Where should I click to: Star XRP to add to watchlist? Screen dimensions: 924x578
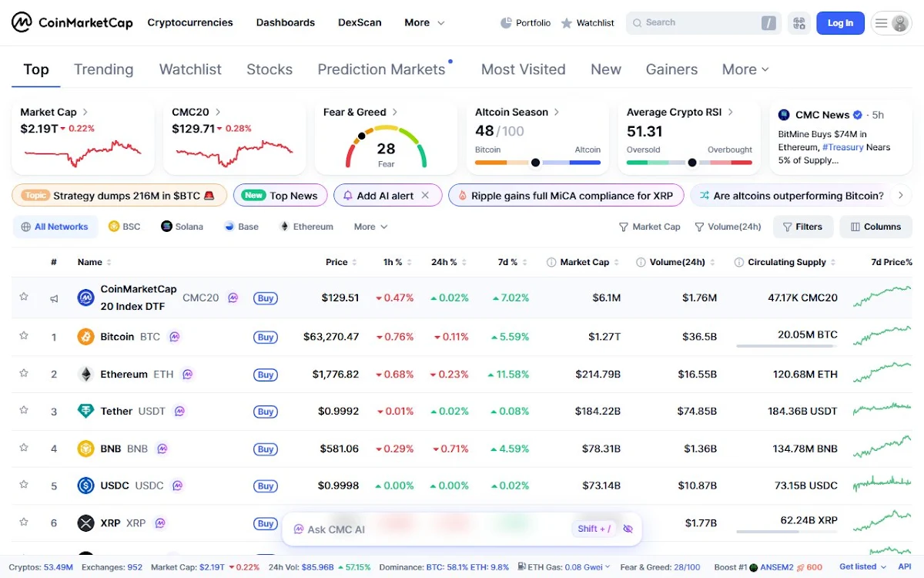[24, 522]
